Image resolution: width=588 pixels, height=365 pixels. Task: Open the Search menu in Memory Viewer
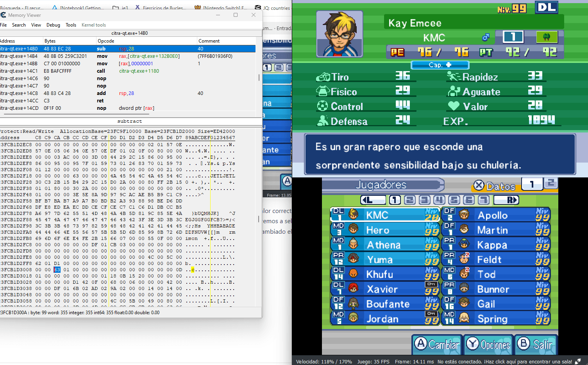(x=19, y=25)
